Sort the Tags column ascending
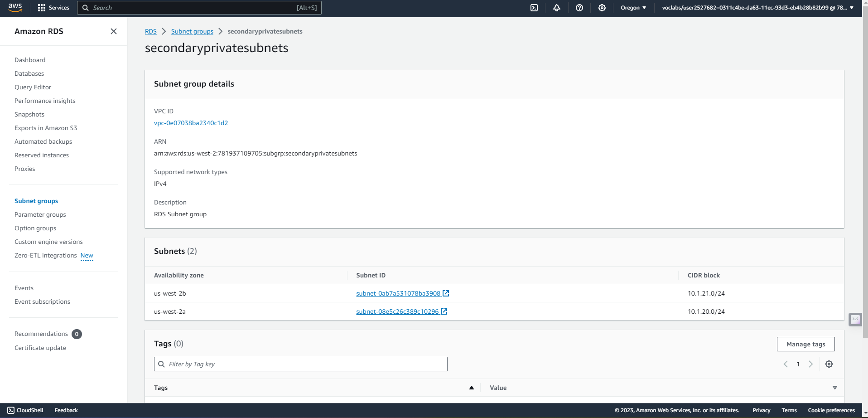Screen dimensions: 868x418 point(472,388)
